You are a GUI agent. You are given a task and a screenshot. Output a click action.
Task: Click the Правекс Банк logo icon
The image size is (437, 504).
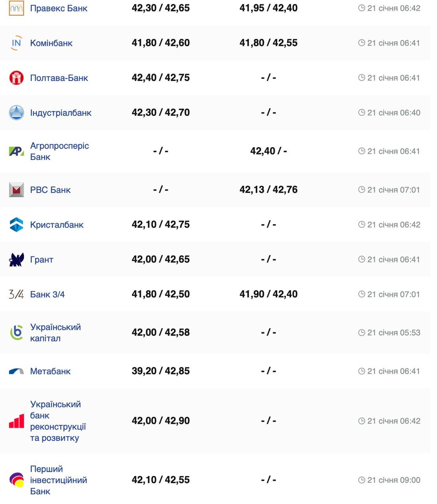pos(16,8)
